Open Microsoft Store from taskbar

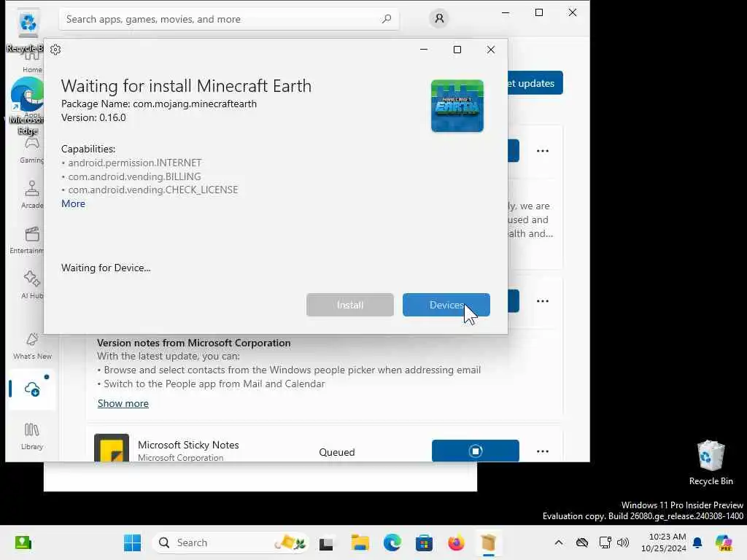tap(424, 542)
